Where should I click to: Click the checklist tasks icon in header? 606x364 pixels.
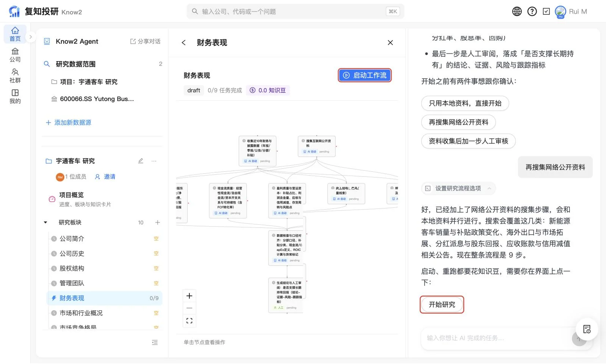[x=546, y=12]
